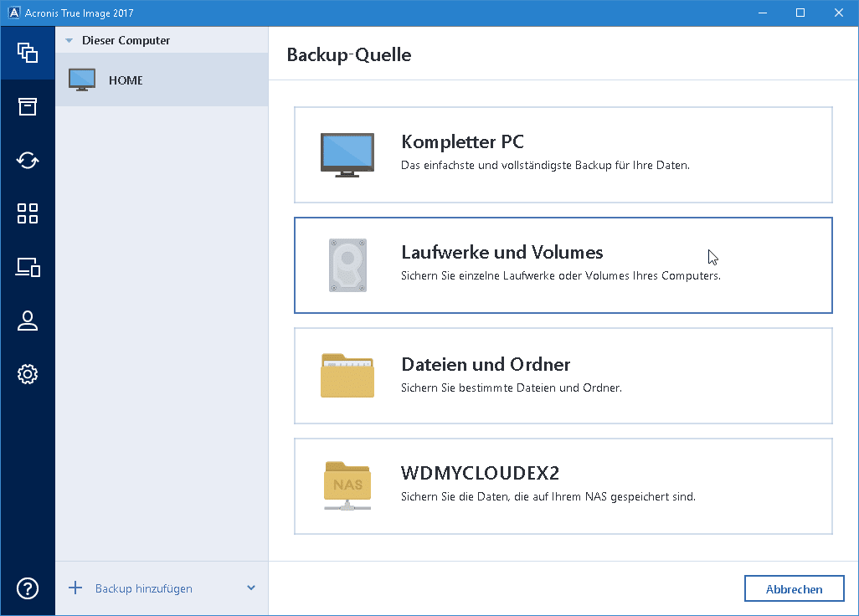Click the Acronis logo in the title bar
The height and width of the screenshot is (616, 859).
point(13,13)
